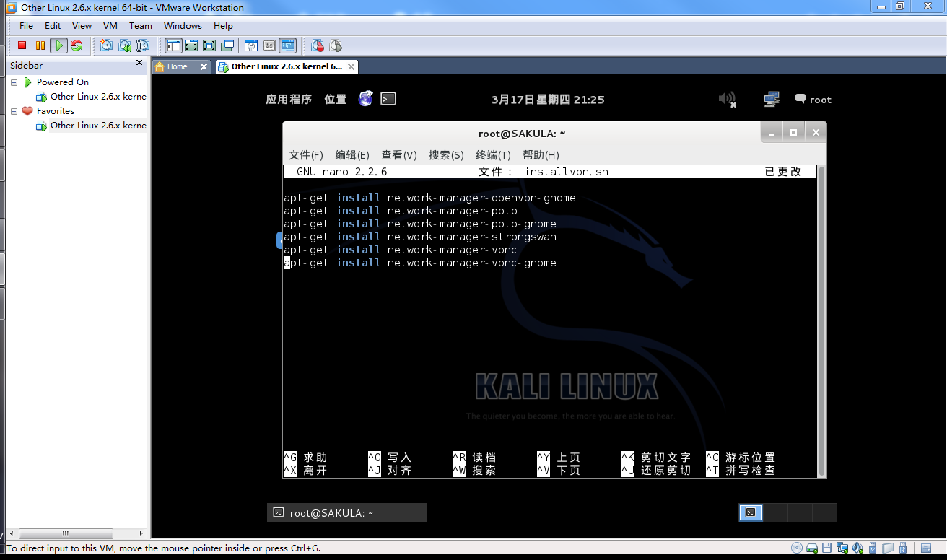Open the 帮助(H) menu in the terminal
947x560 pixels.
(541, 155)
